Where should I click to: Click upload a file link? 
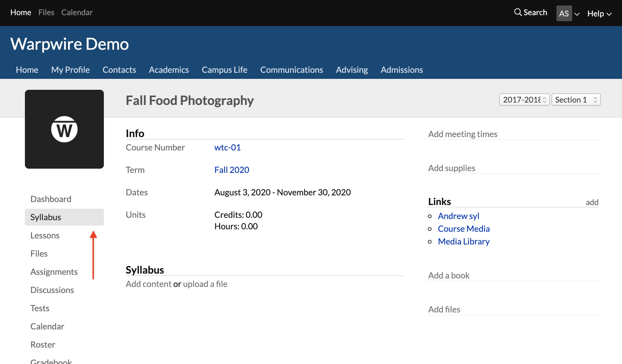tap(205, 284)
